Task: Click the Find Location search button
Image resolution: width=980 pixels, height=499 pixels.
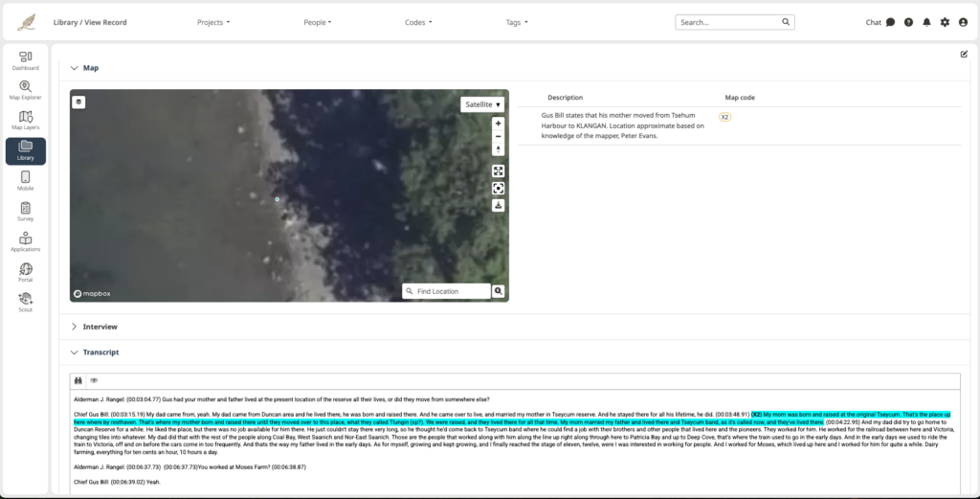Action: coord(498,291)
